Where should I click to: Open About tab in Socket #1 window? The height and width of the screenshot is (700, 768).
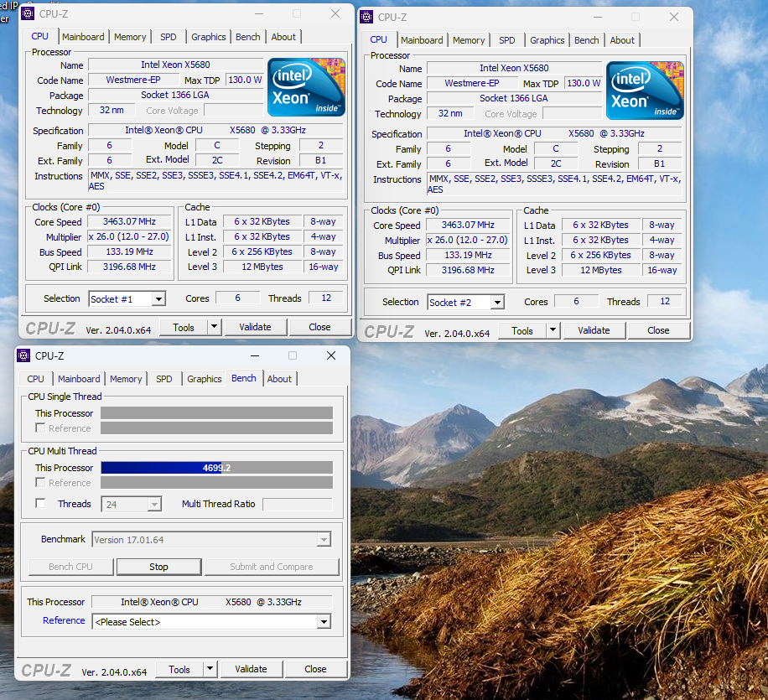tap(283, 37)
